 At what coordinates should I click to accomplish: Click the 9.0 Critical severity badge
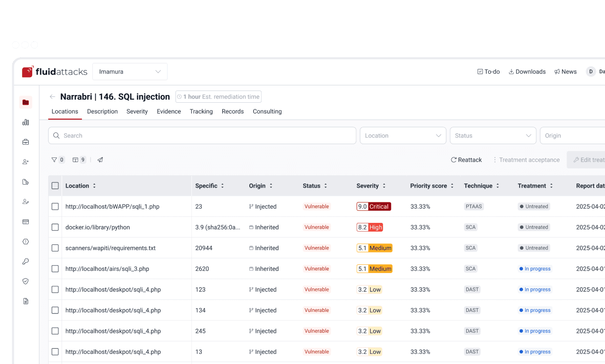(x=374, y=207)
